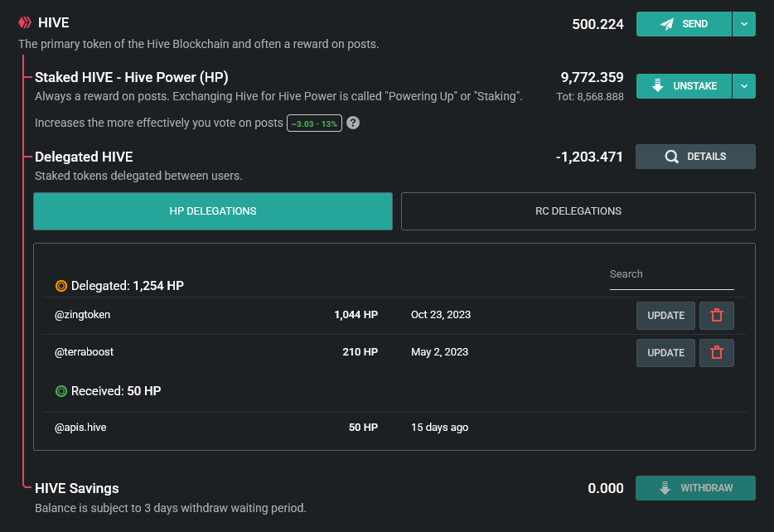Click the Tot: 8,568.888 value
The width and height of the screenshot is (774, 532).
(x=590, y=97)
